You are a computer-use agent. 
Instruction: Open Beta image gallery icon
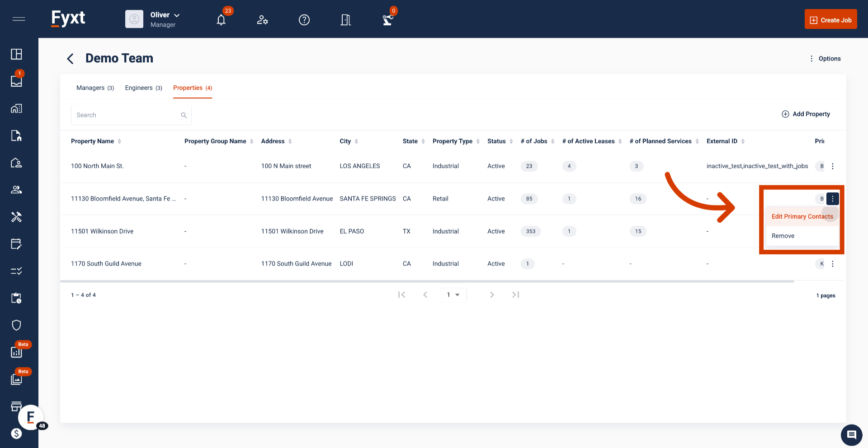tap(16, 379)
